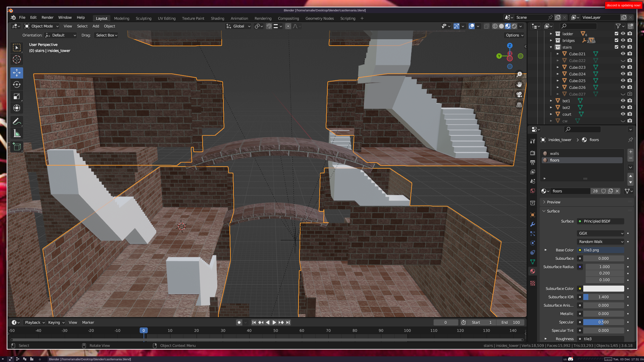The width and height of the screenshot is (644, 362).
Task: Toggle camera view in viewport
Action: [519, 95]
